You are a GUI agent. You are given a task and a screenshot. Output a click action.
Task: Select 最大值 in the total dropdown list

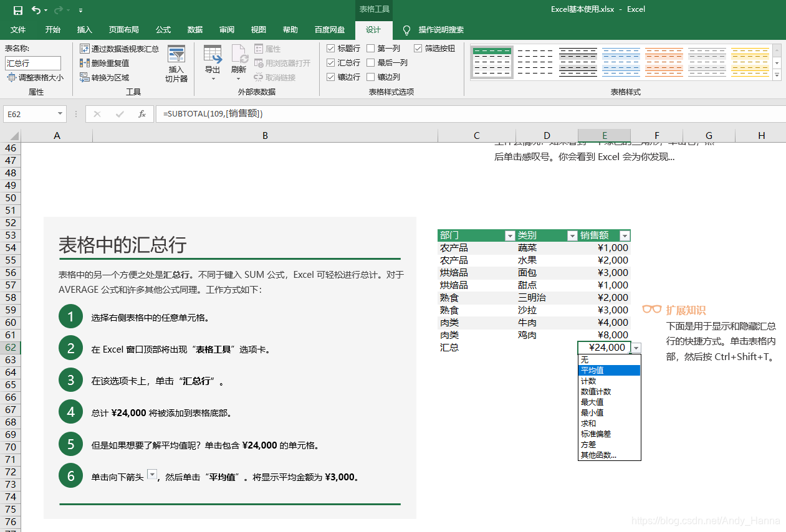click(x=609, y=402)
